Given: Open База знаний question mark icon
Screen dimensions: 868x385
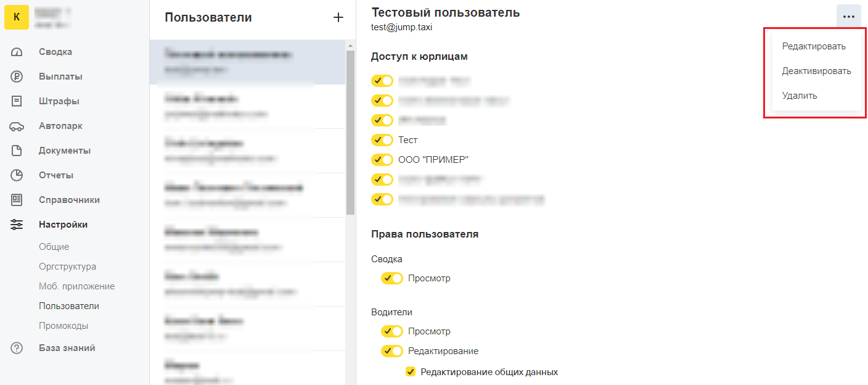Looking at the screenshot, I should click(17, 348).
